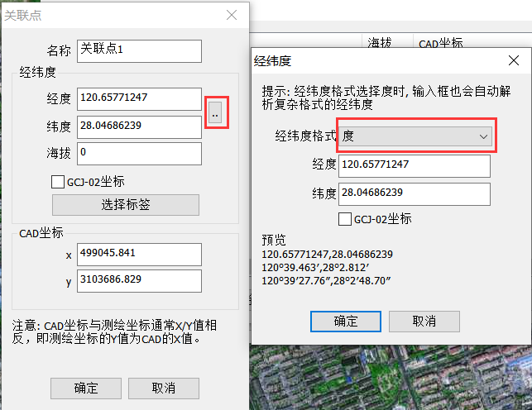Click 取消 in the 经纬度 dialog

(424, 322)
